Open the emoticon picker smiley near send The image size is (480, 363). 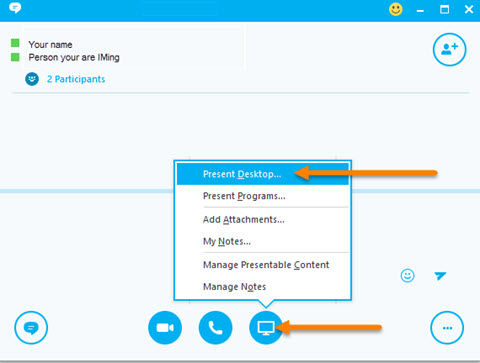point(407,276)
